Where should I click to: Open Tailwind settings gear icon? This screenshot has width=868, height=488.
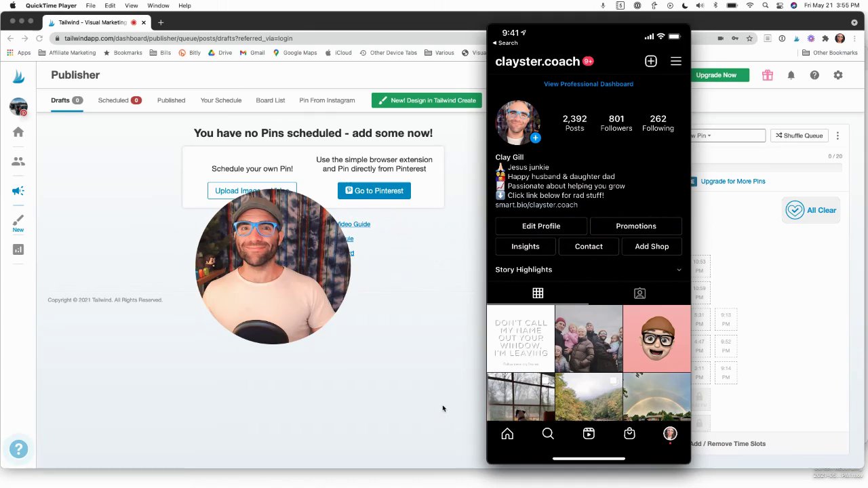(838, 75)
